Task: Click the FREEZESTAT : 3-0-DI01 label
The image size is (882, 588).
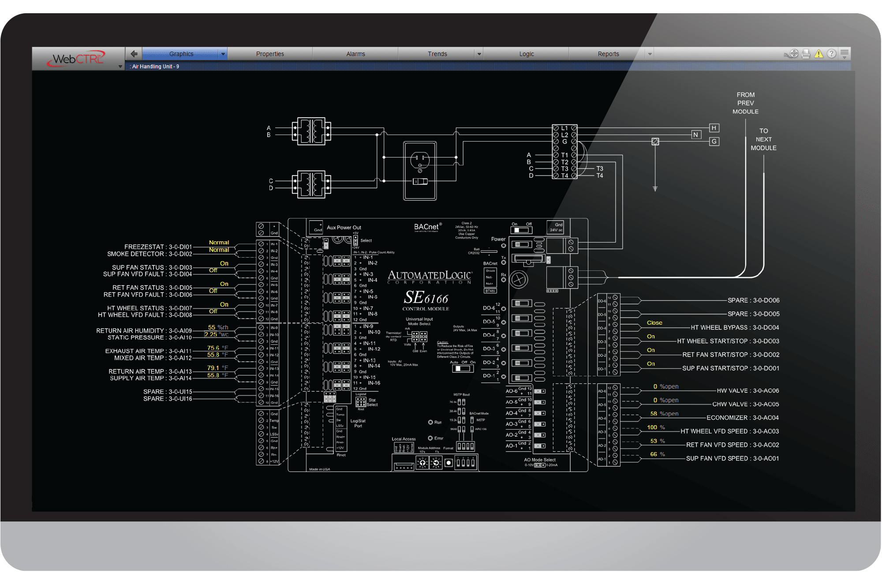Action: (x=158, y=247)
